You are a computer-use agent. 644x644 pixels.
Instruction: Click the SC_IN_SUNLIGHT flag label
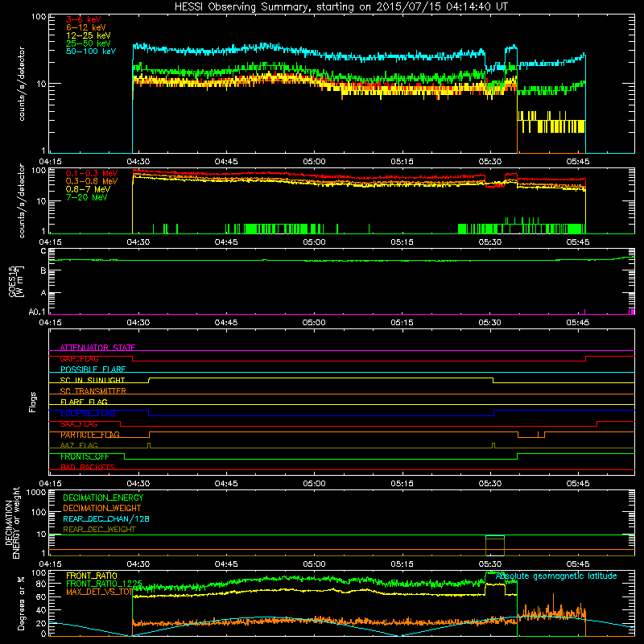pyautogui.click(x=93, y=380)
